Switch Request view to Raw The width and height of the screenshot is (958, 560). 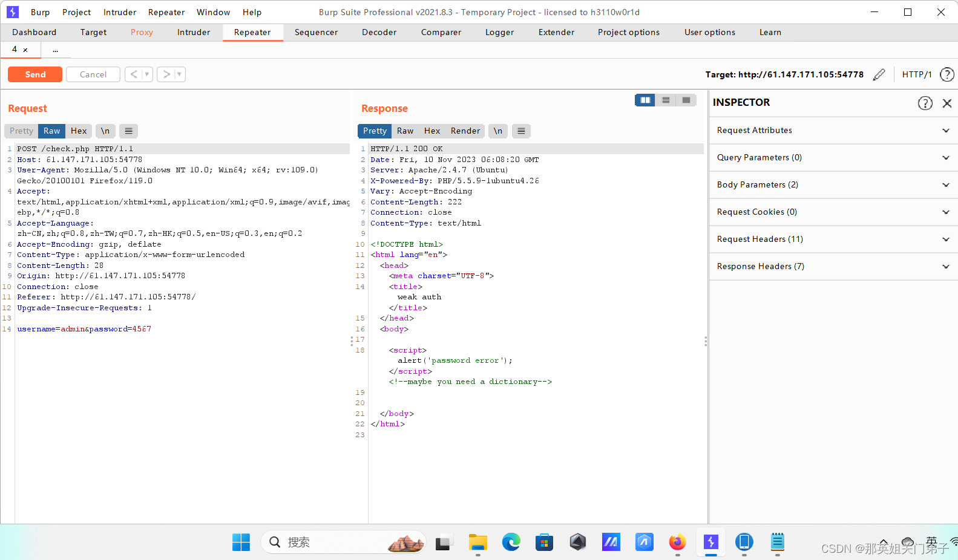point(51,131)
